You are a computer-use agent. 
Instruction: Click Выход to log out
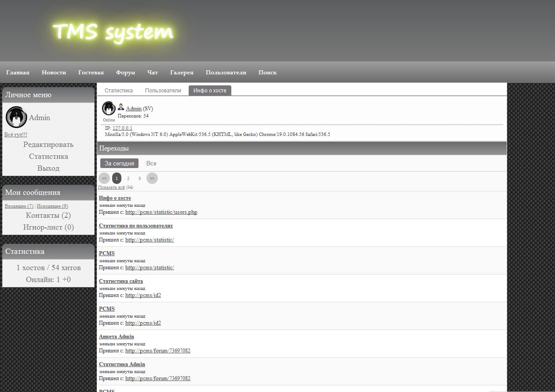click(48, 168)
